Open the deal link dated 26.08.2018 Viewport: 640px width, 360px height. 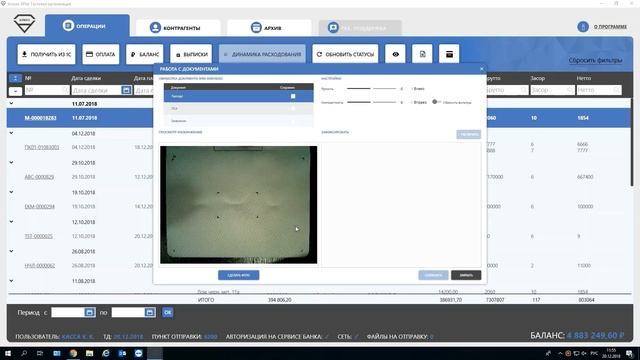point(40,266)
